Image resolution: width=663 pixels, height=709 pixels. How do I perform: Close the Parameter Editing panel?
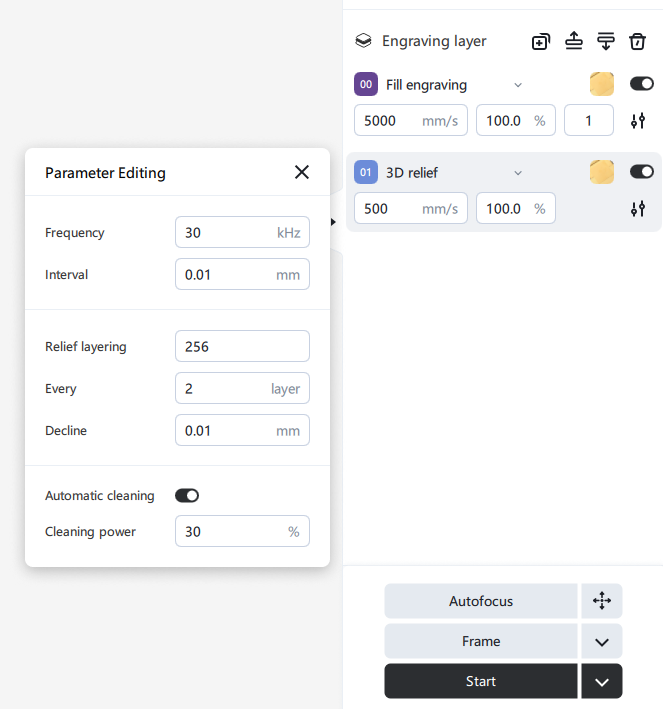click(x=302, y=172)
